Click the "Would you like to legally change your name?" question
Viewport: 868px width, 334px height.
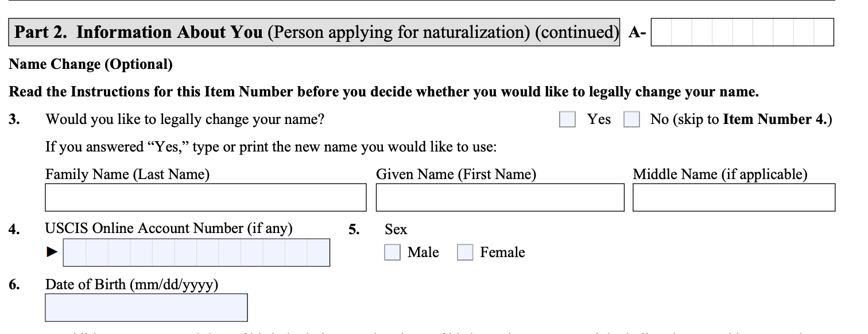tap(185, 119)
